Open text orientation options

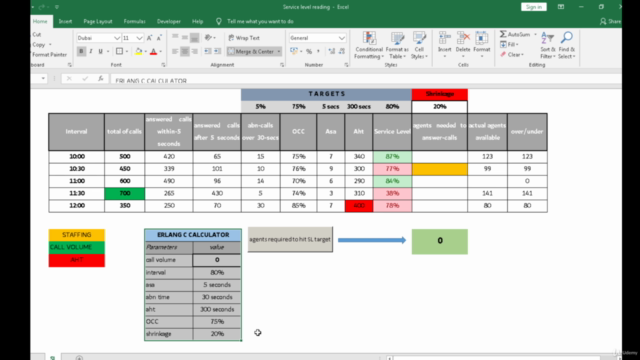pyautogui.click(x=210, y=38)
